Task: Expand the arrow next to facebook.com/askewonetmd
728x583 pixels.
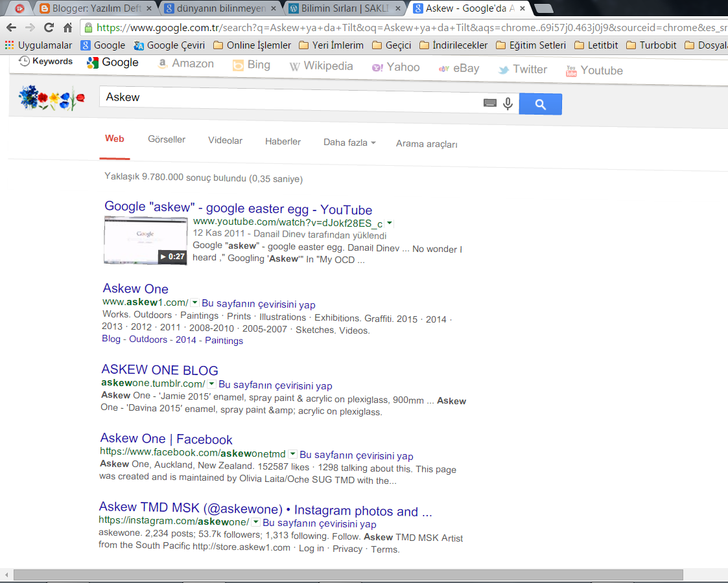Action: tap(292, 454)
